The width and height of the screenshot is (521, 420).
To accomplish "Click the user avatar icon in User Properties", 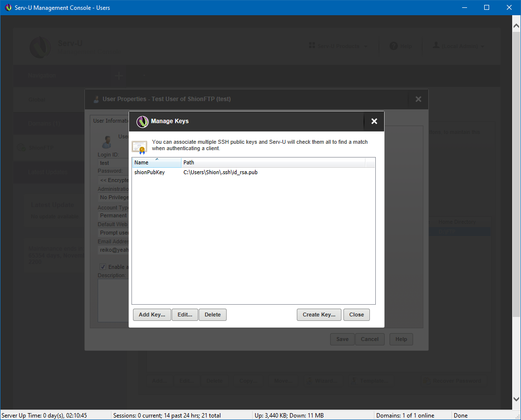I will [106, 142].
